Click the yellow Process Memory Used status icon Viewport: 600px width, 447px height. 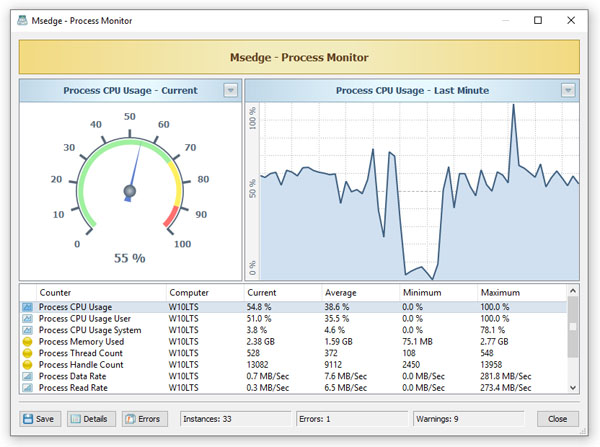click(x=28, y=341)
